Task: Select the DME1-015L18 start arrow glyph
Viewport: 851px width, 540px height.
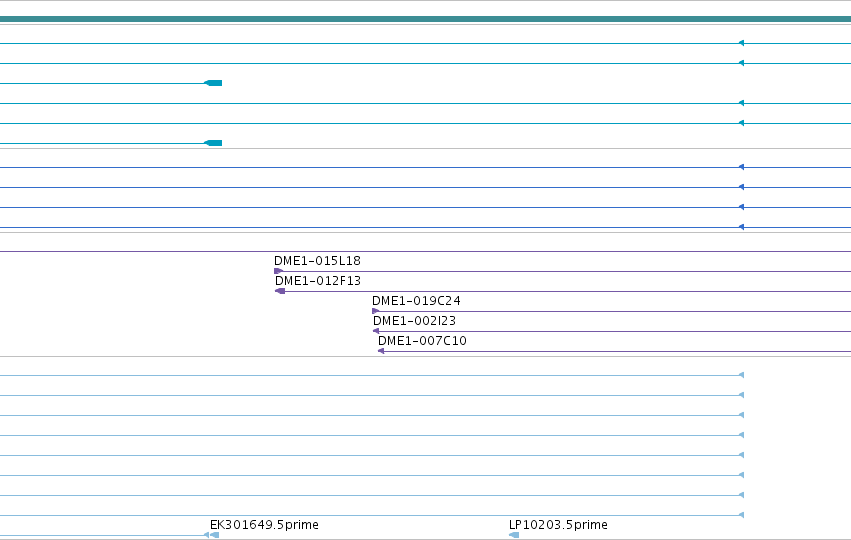Action: [278, 271]
